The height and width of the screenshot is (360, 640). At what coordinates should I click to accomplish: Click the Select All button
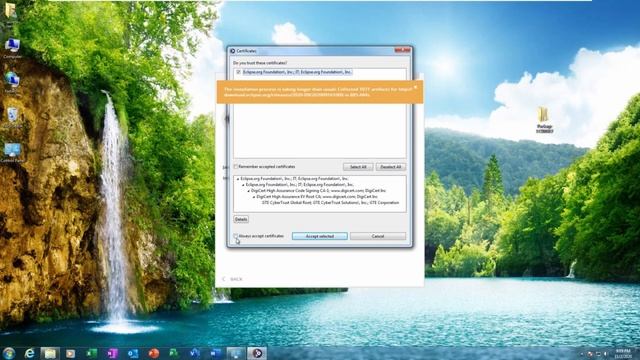tap(358, 167)
